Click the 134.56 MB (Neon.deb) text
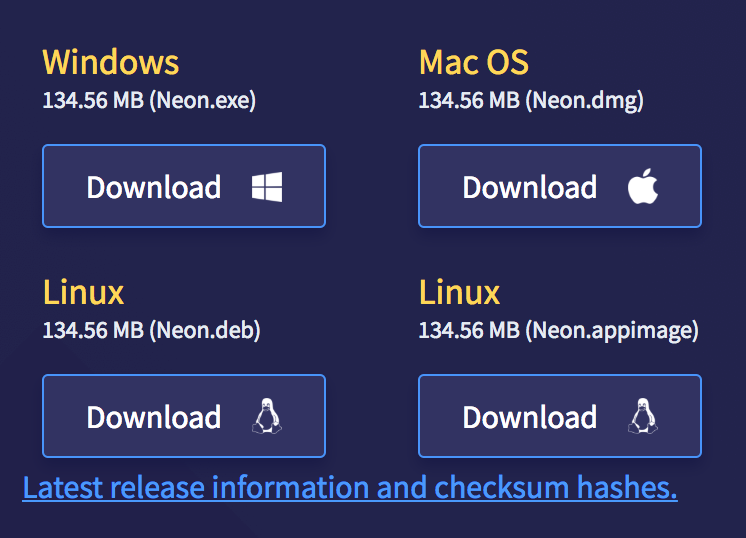 click(x=151, y=331)
